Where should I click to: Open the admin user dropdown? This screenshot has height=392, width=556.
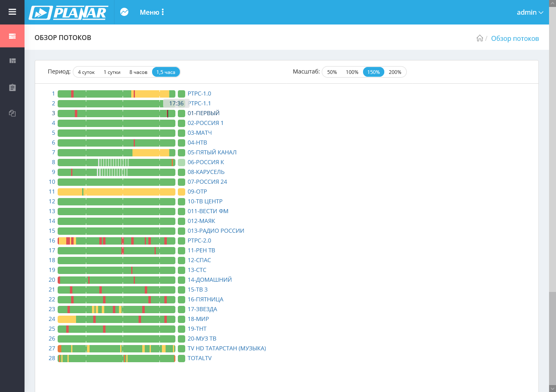point(530,12)
